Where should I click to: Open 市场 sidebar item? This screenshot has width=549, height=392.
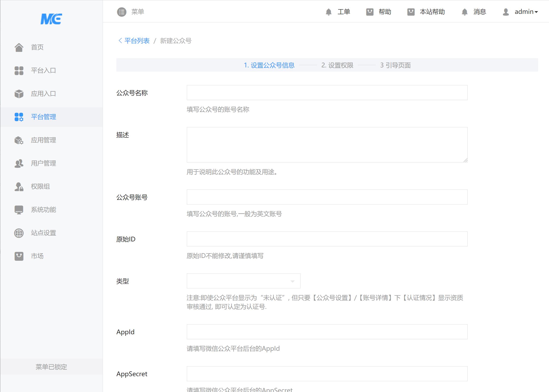(x=51, y=256)
